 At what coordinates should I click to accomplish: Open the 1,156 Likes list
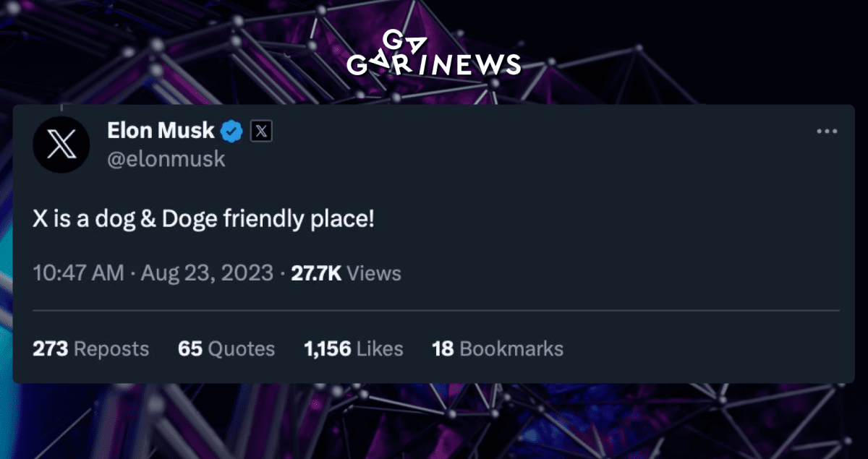354,349
